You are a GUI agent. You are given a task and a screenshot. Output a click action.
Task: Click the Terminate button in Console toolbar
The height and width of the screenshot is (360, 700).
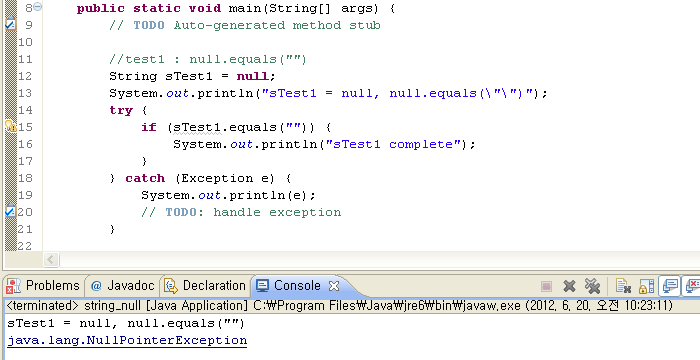pyautogui.click(x=546, y=286)
